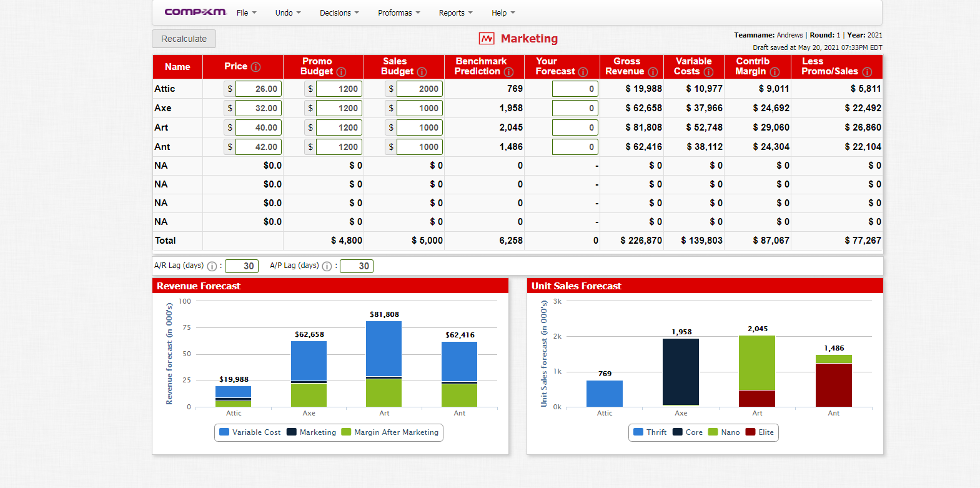Image resolution: width=980 pixels, height=488 pixels.
Task: Select Axe variable costs $ 37,966
Action: (x=705, y=108)
